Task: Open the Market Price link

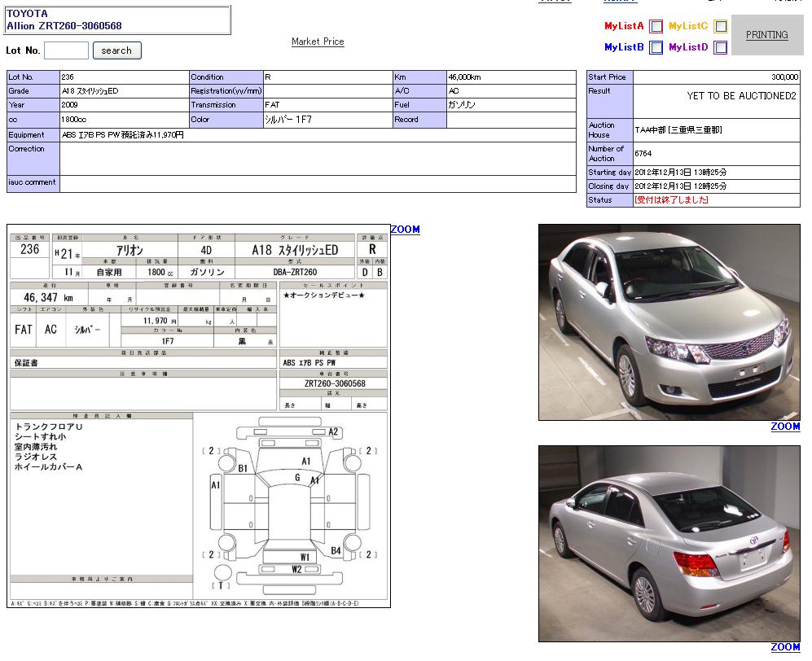Action: point(318,42)
